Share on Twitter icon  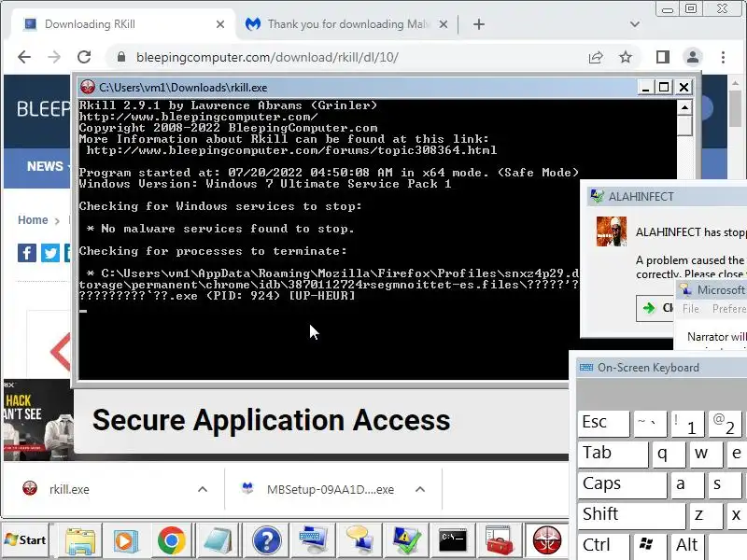pos(50,253)
